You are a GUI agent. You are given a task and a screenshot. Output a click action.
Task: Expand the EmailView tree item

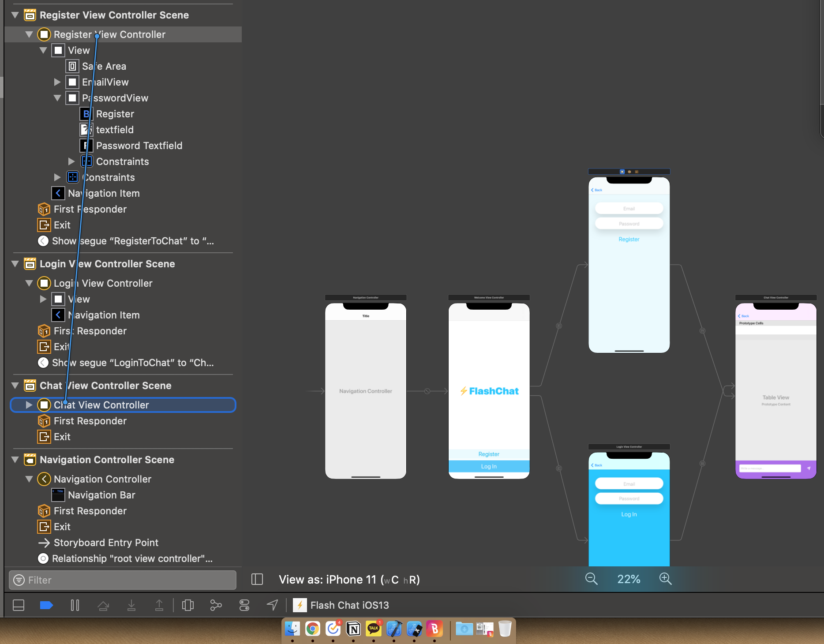(x=57, y=82)
